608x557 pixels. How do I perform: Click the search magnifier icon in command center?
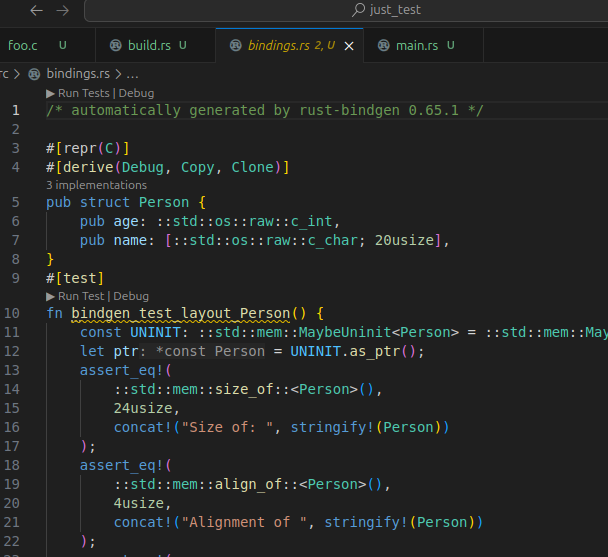pyautogui.click(x=359, y=10)
